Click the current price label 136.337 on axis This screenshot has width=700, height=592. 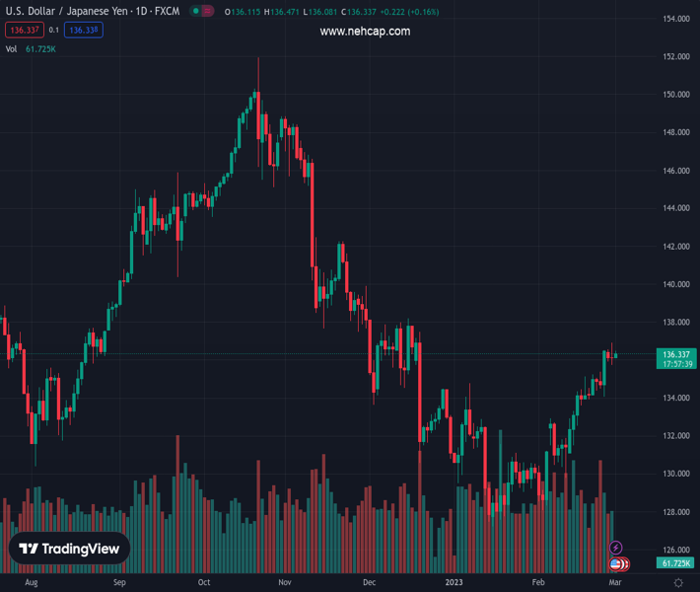tap(676, 354)
